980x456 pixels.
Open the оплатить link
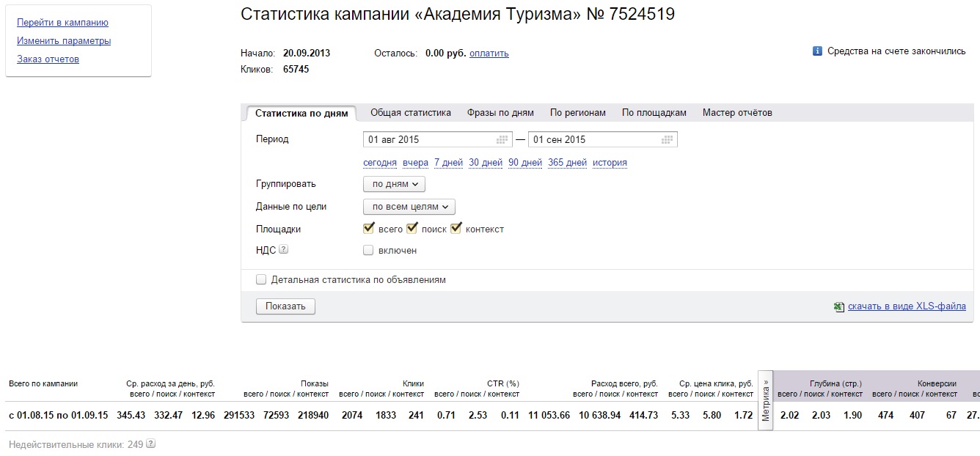(x=489, y=53)
